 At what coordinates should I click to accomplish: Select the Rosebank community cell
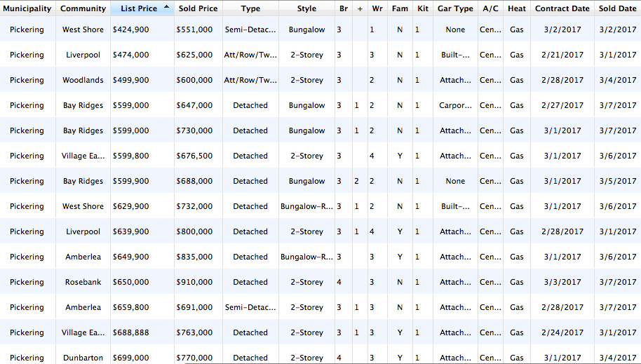click(83, 283)
